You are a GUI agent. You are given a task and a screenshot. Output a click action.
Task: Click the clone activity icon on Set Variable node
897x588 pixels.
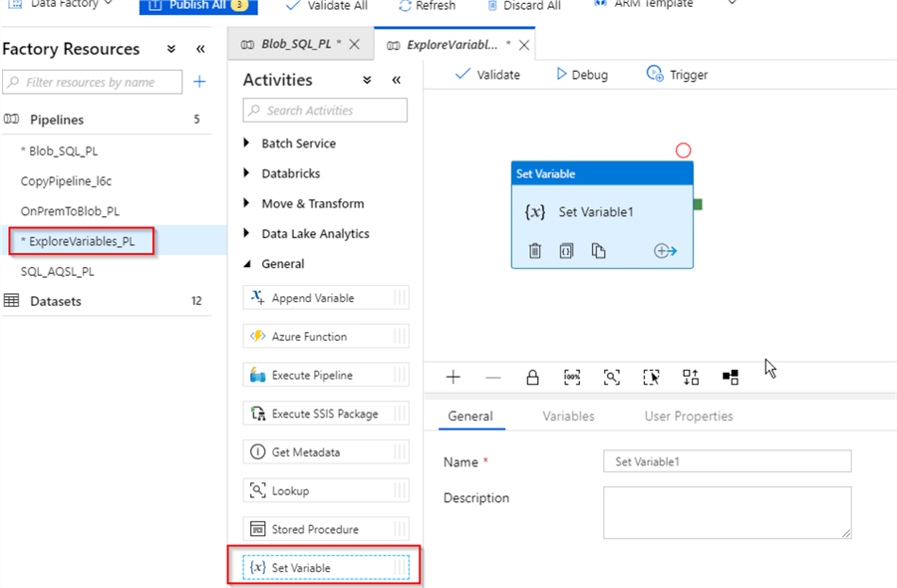[x=598, y=251]
